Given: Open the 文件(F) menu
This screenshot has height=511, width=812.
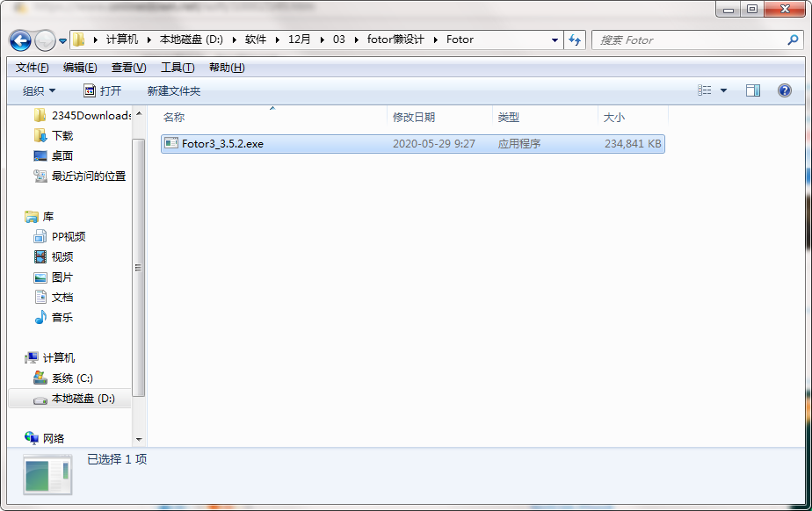Looking at the screenshot, I should click(32, 68).
